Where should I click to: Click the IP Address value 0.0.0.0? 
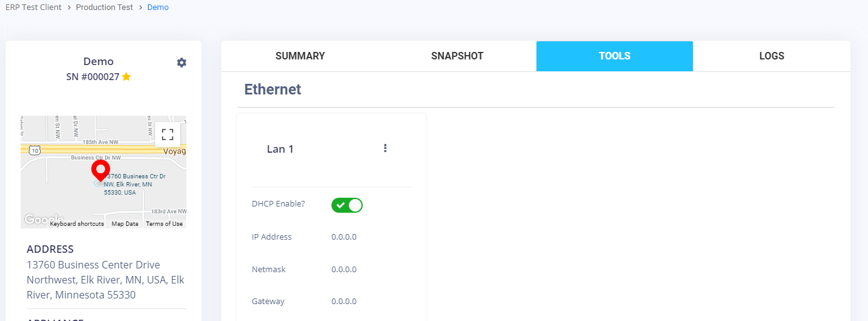(x=344, y=237)
